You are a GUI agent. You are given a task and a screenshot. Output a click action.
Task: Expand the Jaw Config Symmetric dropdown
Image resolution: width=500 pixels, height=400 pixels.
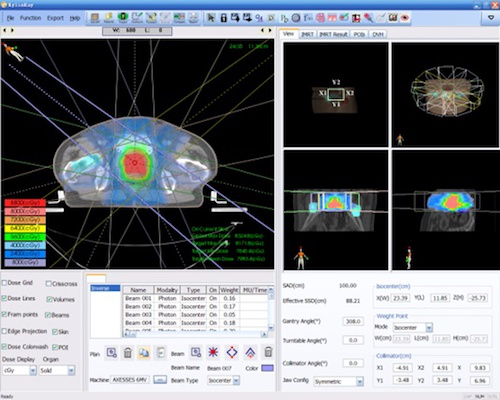[x=339, y=381]
